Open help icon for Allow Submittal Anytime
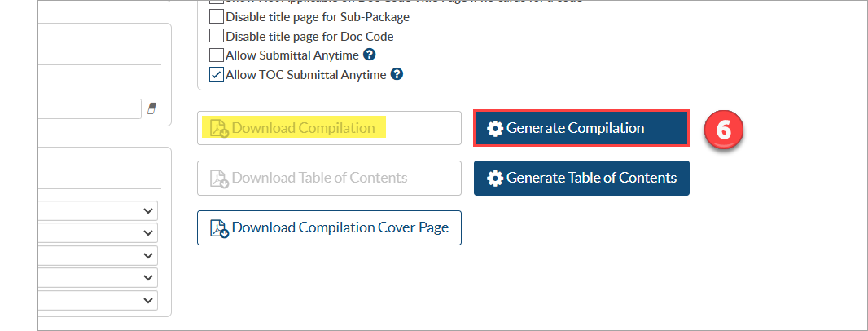Viewport: 868px width, 331px height. tap(370, 55)
